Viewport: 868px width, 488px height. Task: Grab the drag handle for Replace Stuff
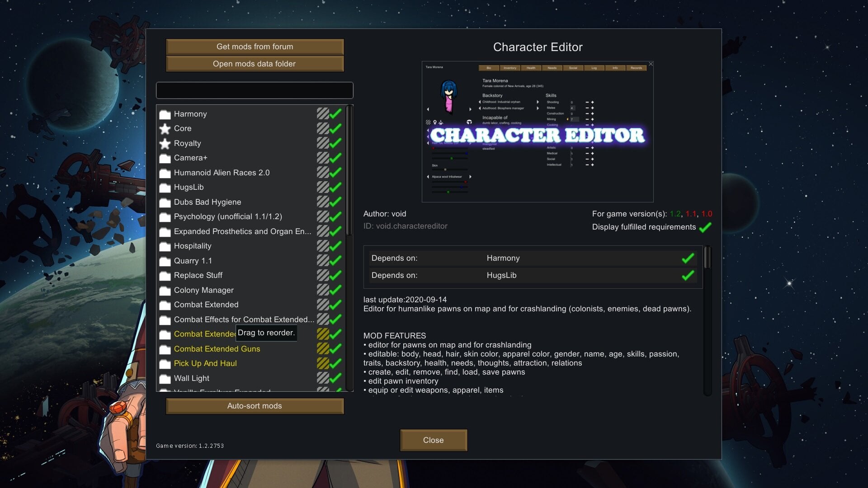[x=323, y=275]
